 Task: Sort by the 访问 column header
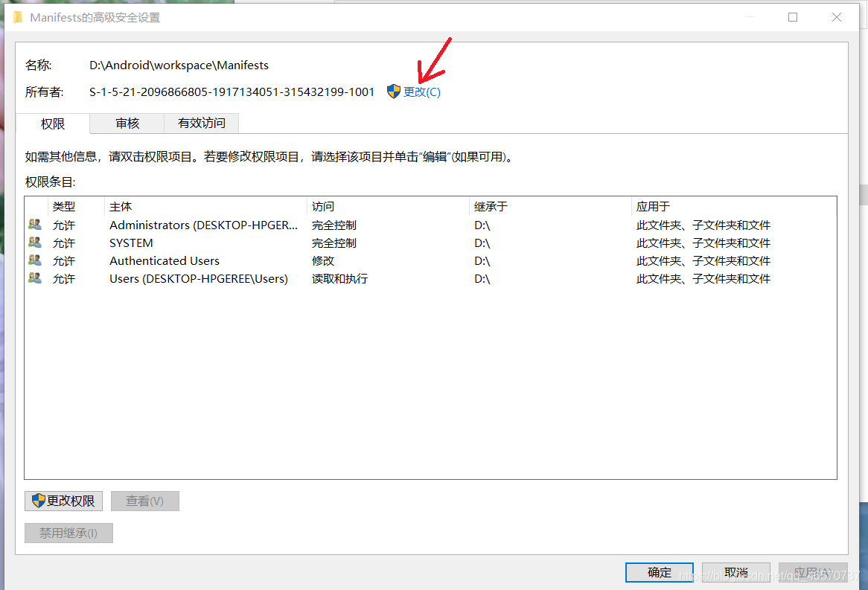pyautogui.click(x=388, y=206)
